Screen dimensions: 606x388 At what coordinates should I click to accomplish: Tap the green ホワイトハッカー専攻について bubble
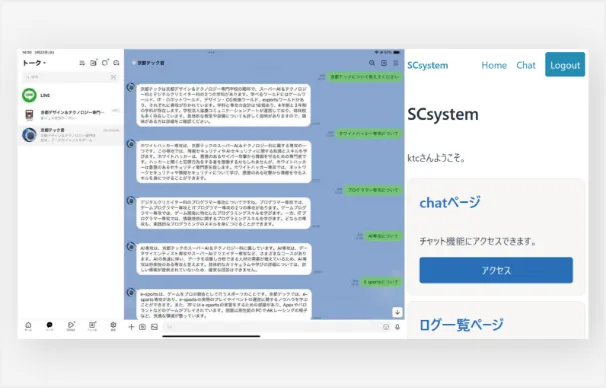point(368,133)
